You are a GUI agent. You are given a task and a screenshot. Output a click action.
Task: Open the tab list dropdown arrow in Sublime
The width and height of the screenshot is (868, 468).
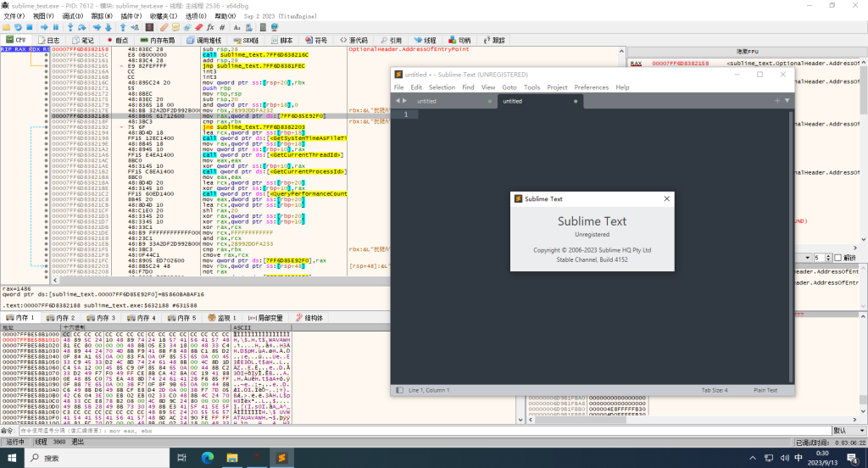coord(787,101)
